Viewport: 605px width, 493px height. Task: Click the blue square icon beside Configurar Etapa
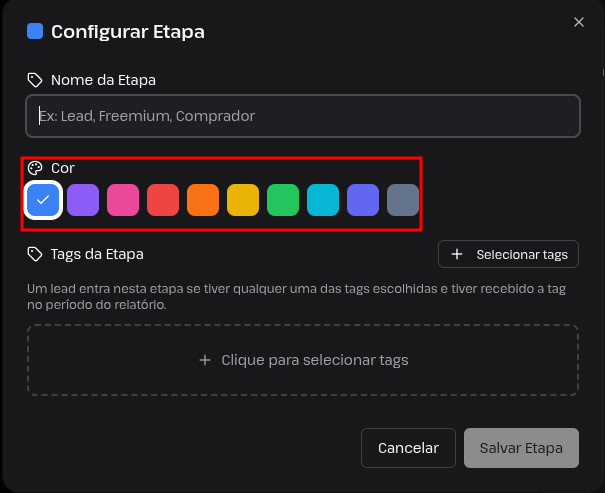tap(35, 31)
